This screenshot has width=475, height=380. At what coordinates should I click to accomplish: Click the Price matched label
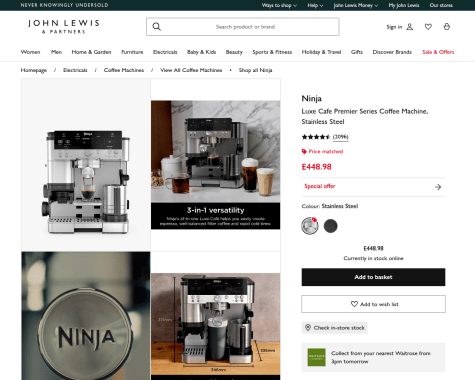pyautogui.click(x=326, y=151)
